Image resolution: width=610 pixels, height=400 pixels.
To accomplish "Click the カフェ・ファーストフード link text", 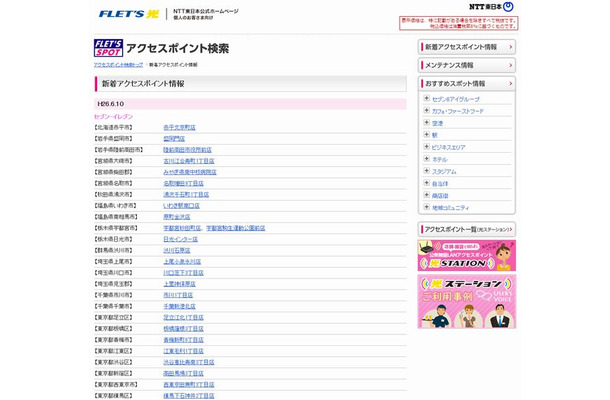I will 458,111.
